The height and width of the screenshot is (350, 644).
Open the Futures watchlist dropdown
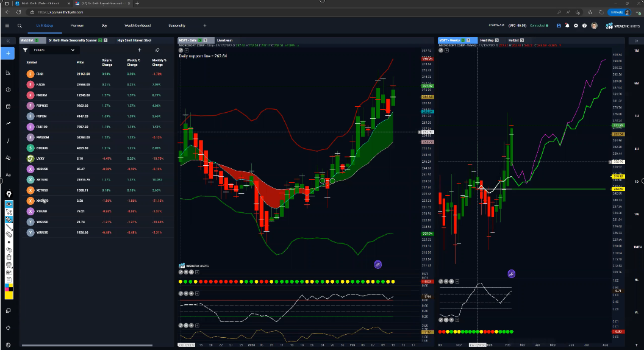[54, 50]
